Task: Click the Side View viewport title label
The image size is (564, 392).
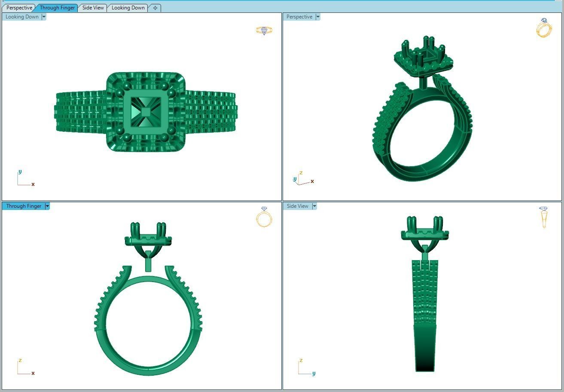Action: (x=298, y=206)
